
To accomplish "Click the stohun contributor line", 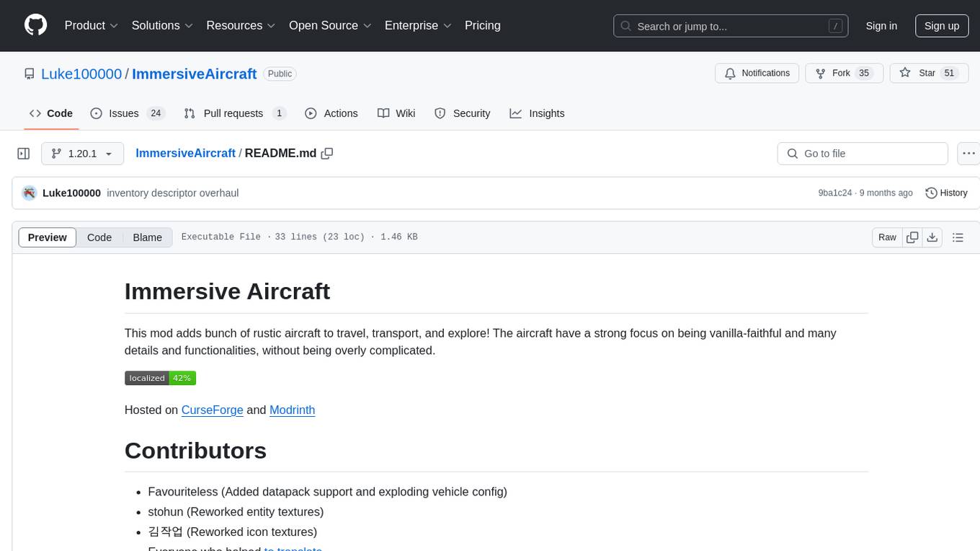I will pos(236,512).
